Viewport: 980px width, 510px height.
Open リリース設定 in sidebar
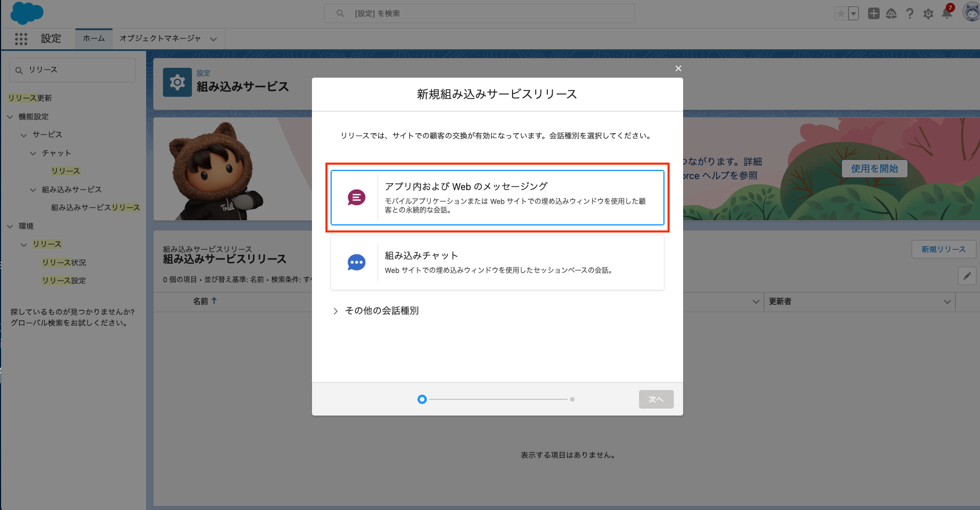(64, 280)
